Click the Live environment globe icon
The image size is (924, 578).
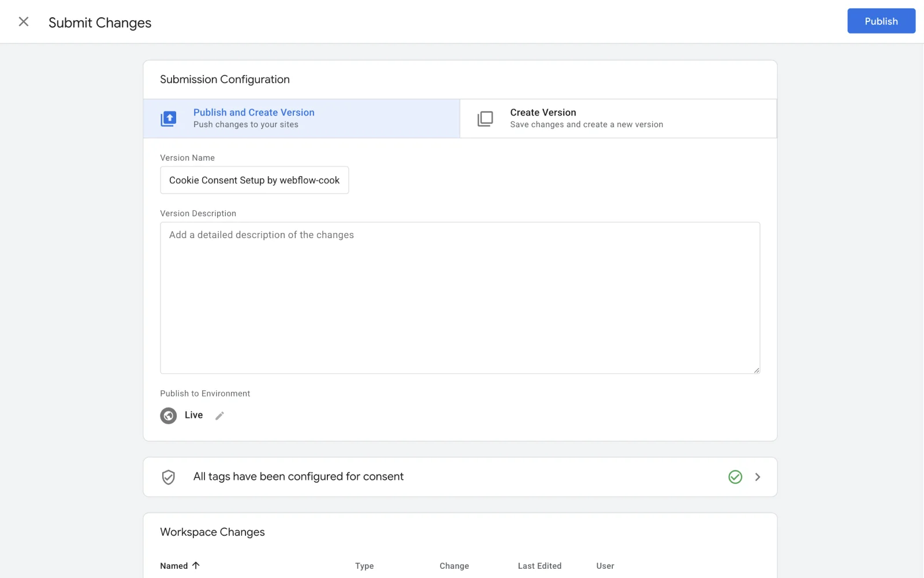pyautogui.click(x=168, y=416)
